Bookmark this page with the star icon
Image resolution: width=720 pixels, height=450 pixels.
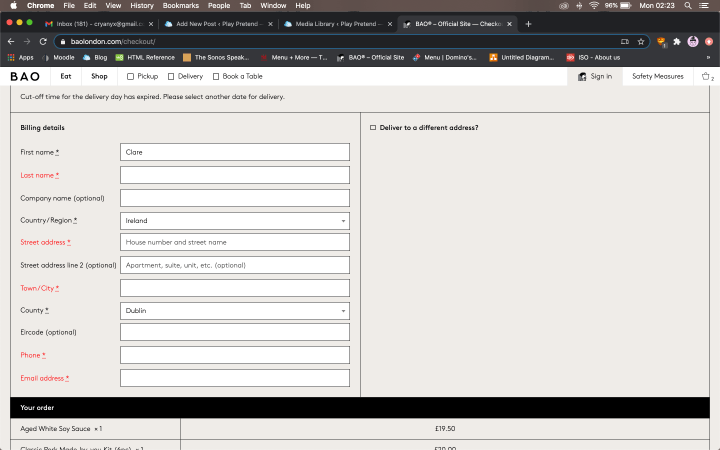pyautogui.click(x=641, y=42)
